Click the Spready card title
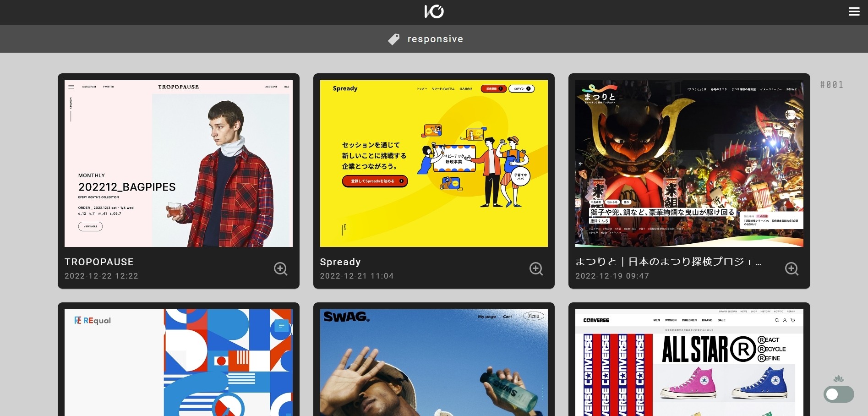Image resolution: width=868 pixels, height=416 pixels. coord(340,262)
